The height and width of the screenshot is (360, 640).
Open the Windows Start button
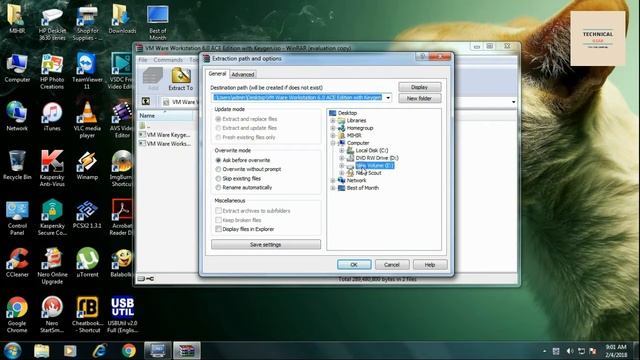click(x=13, y=351)
